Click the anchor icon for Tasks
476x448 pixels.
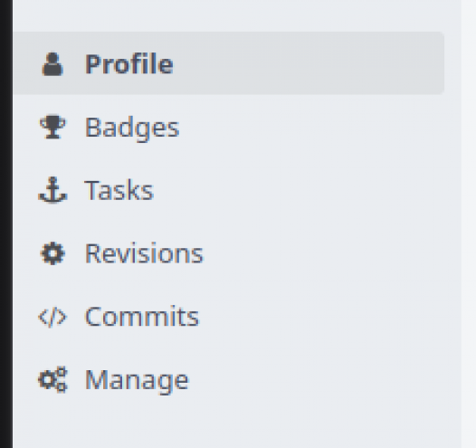[52, 190]
